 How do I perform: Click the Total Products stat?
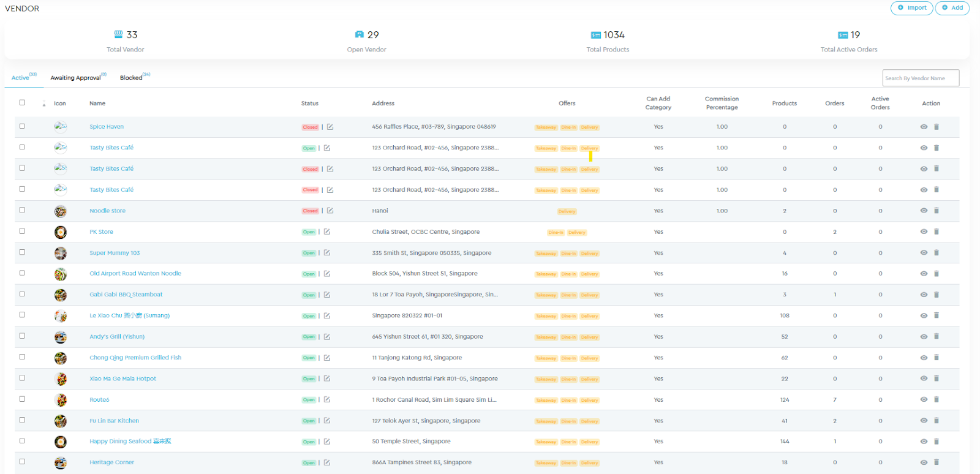(608, 42)
